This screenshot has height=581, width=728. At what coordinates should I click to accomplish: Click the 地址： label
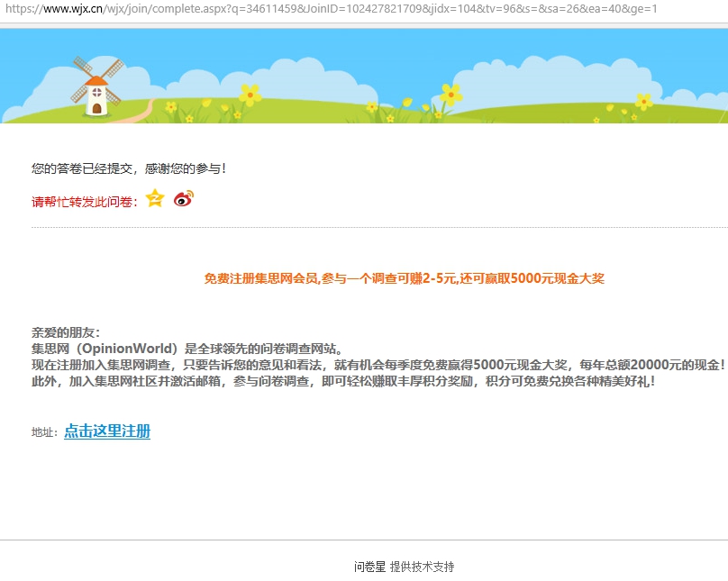pos(44,432)
